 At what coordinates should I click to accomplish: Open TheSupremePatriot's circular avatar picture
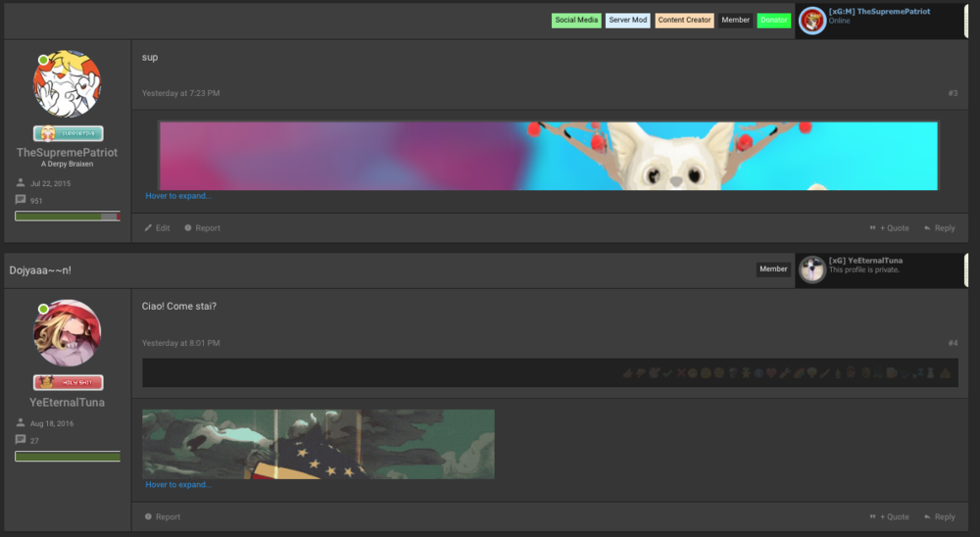[x=67, y=83]
